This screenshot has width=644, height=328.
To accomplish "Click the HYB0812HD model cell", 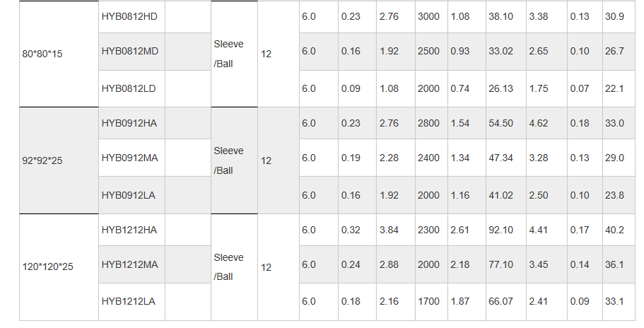I will [x=129, y=16].
